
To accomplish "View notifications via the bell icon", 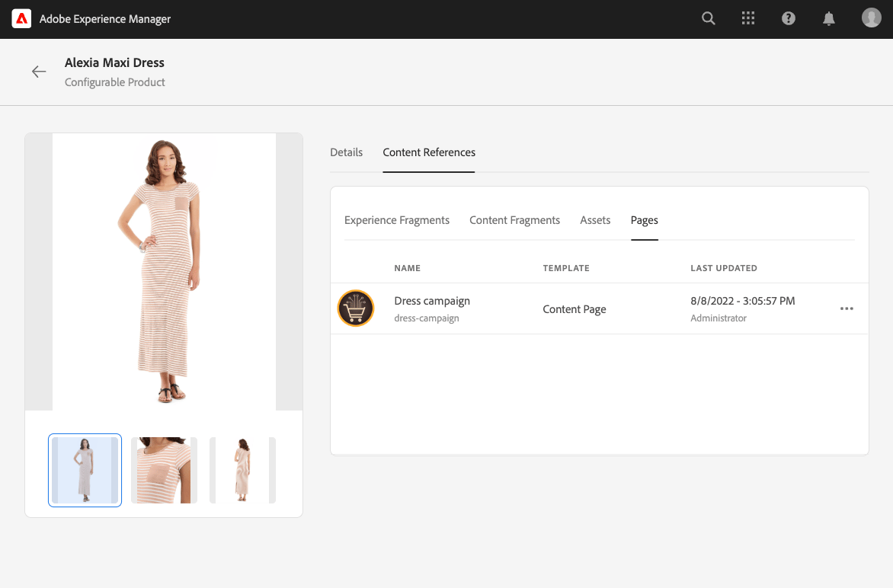I will pyautogui.click(x=829, y=18).
